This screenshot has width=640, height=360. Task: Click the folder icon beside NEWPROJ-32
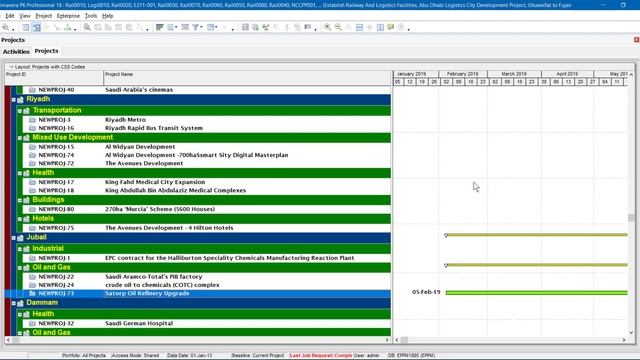coord(33,323)
